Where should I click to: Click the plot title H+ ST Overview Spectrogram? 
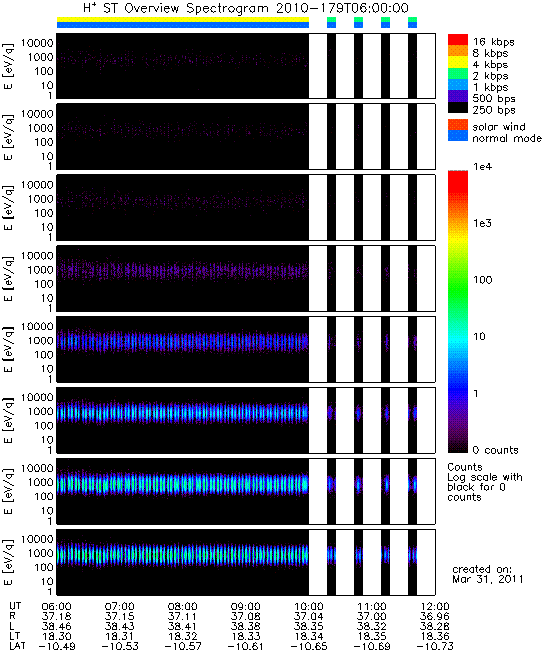click(x=245, y=8)
